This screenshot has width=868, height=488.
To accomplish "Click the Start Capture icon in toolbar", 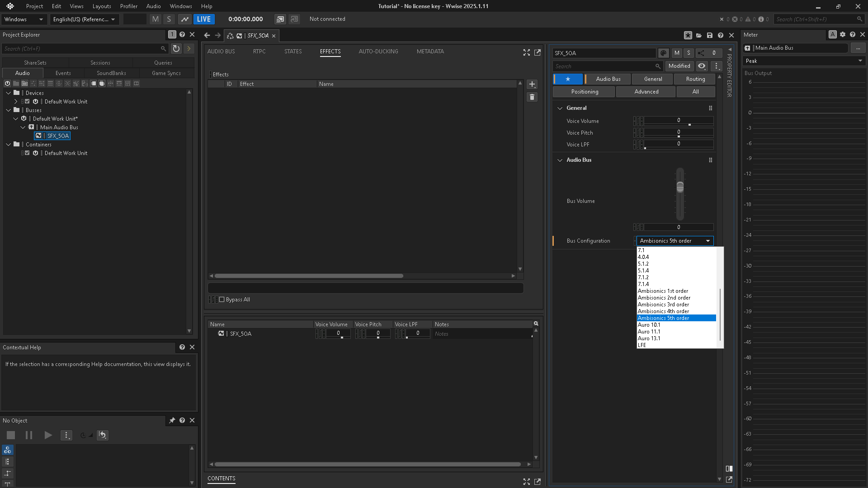I will 184,19.
